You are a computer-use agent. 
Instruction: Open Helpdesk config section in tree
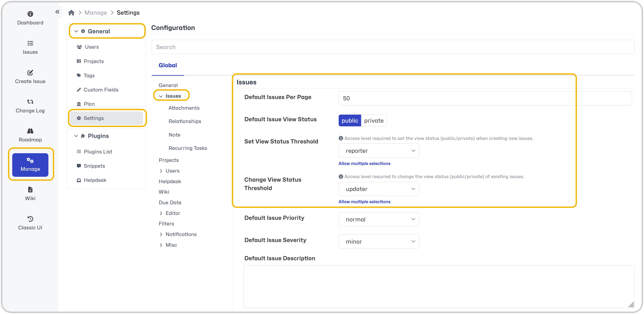170,181
